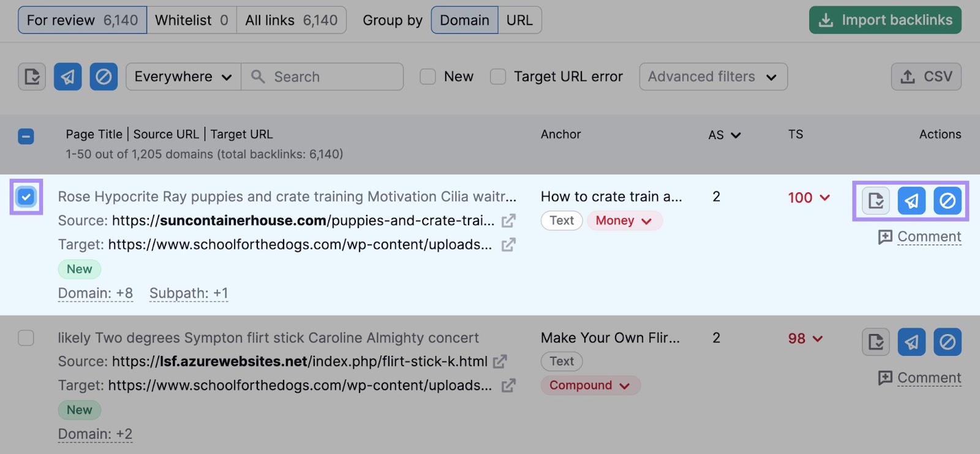Send lsf.azurewebsites.net row to Remove list
This screenshot has width=980, height=454.
point(911,341)
